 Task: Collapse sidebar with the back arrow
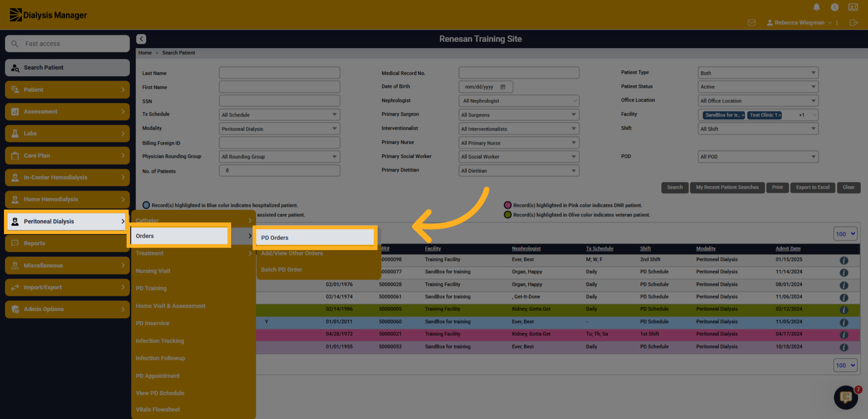(141, 39)
